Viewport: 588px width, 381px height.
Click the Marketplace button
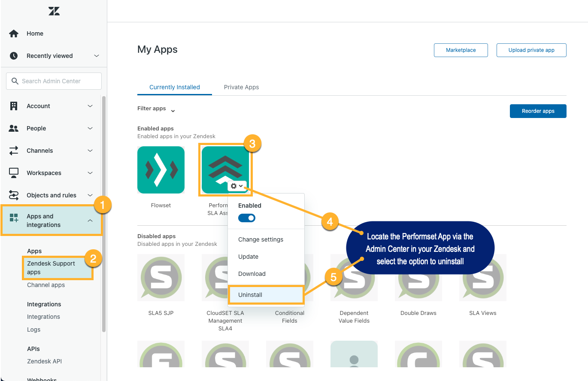pos(461,50)
